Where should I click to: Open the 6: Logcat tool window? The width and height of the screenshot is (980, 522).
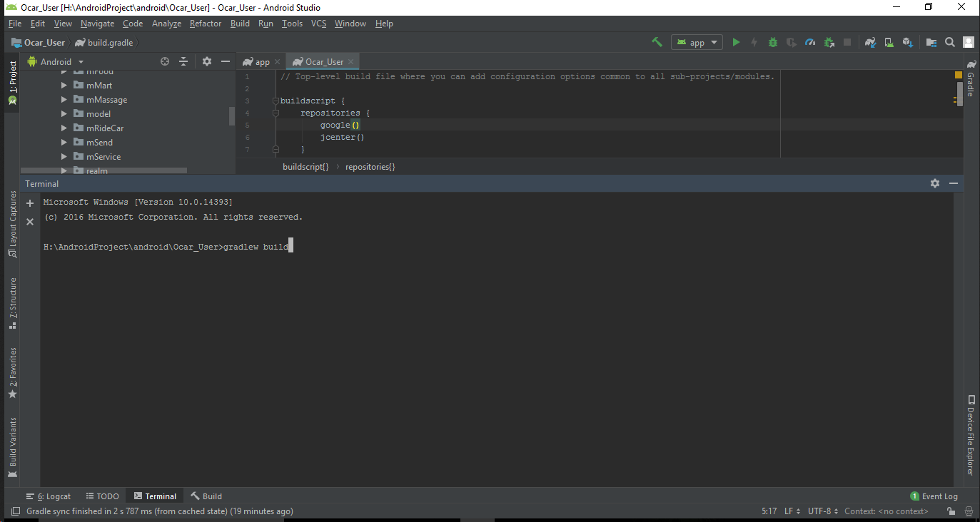click(x=49, y=496)
